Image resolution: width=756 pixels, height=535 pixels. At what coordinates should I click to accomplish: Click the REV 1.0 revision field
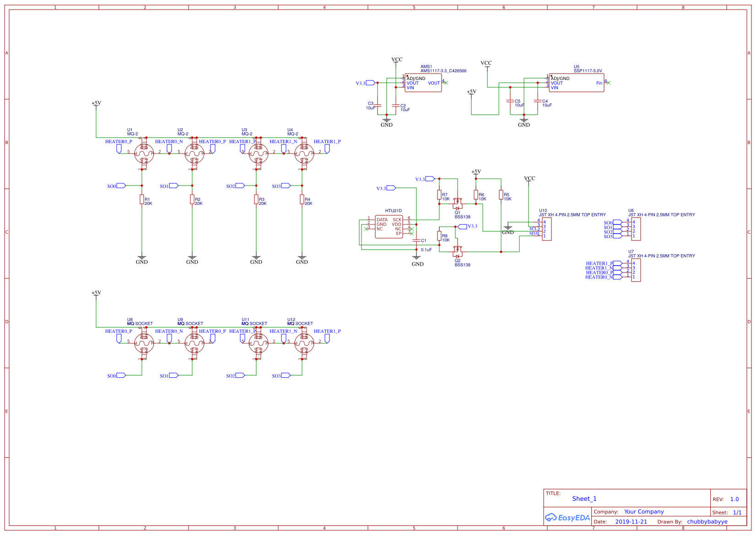pyautogui.click(x=735, y=499)
